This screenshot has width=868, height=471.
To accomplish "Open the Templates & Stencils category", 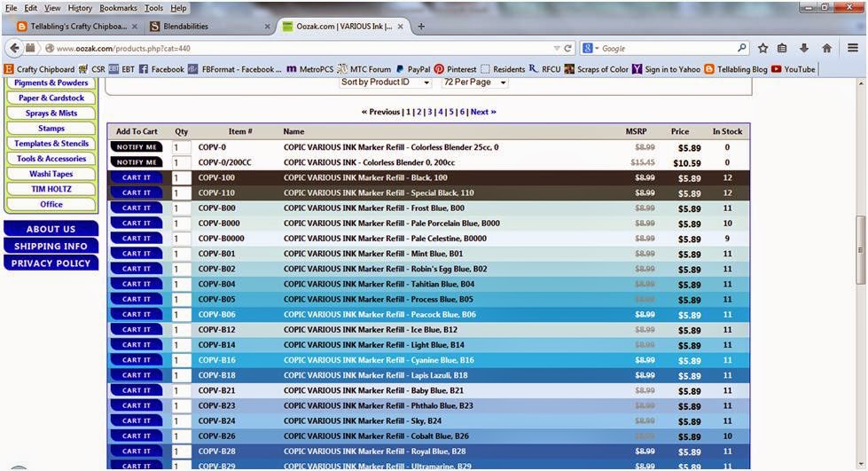I will point(51,144).
